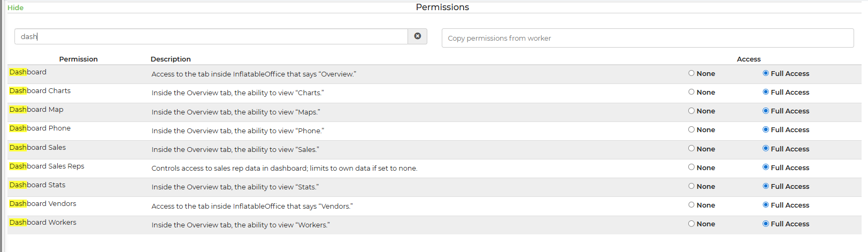Click the Access column header
This screenshot has width=868, height=252.
[748, 59]
